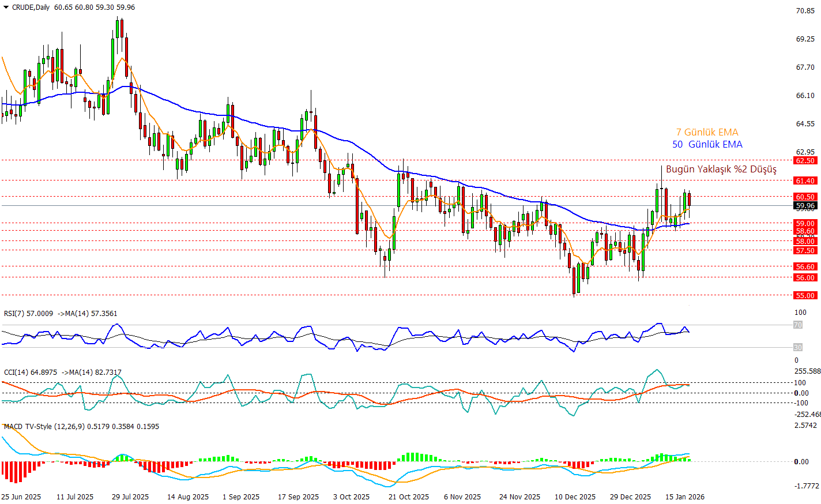Click the red 55.00 price level tag
The height and width of the screenshot is (504, 821).
(805, 295)
